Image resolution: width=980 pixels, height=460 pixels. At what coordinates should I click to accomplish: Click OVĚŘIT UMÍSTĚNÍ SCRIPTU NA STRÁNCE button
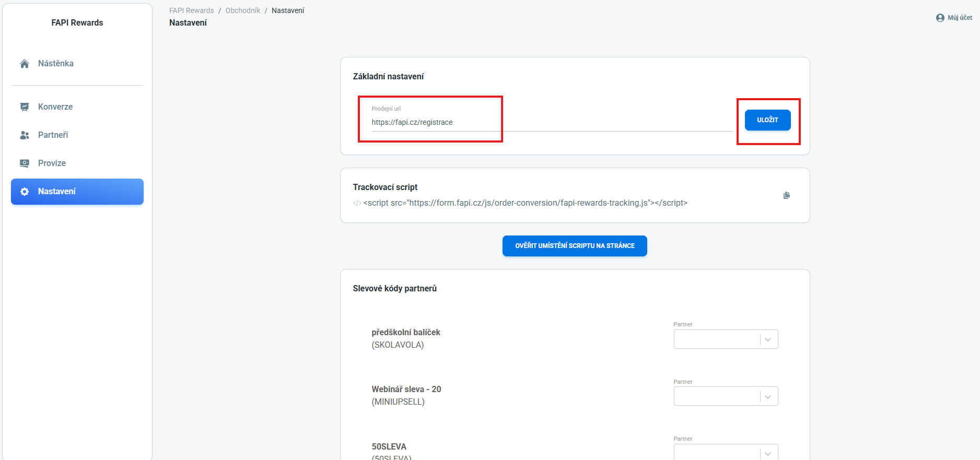tap(575, 246)
